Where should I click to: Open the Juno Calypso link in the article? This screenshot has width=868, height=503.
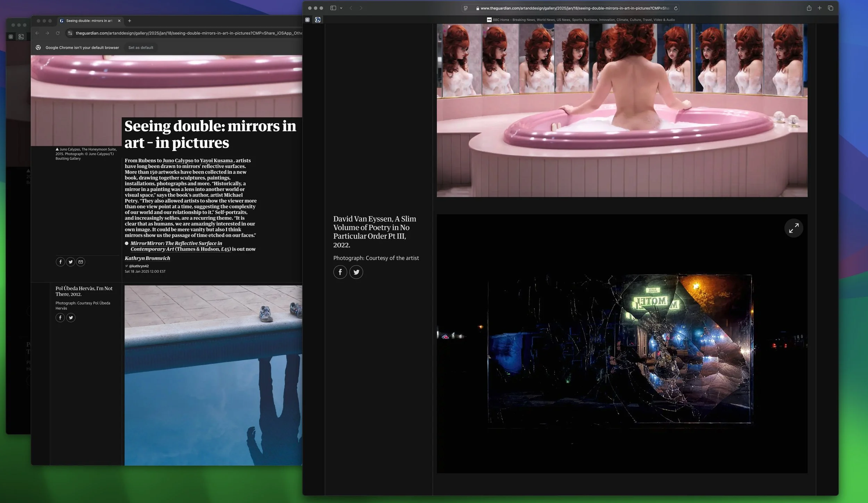pos(179,160)
